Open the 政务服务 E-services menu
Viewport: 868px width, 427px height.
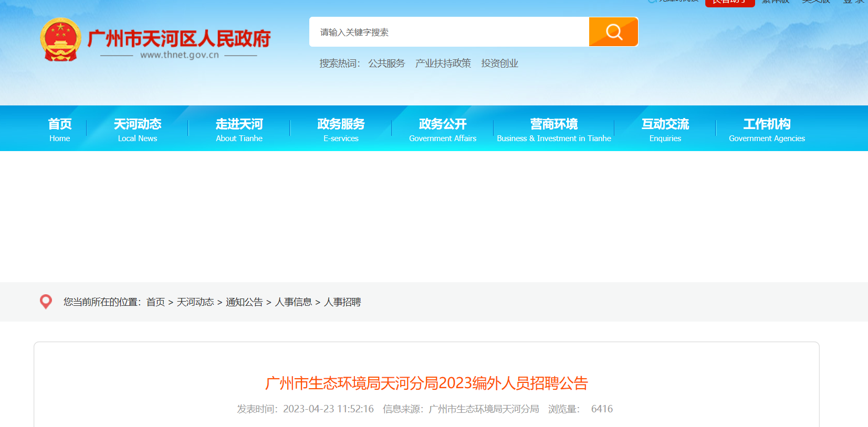pos(341,129)
